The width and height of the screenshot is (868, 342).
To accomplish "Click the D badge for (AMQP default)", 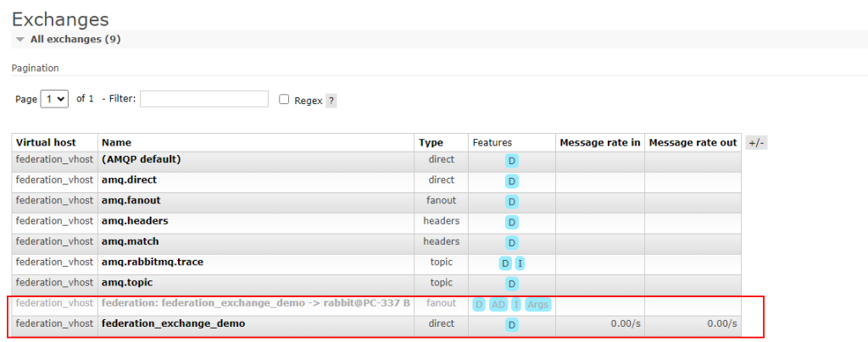I will coord(512,161).
